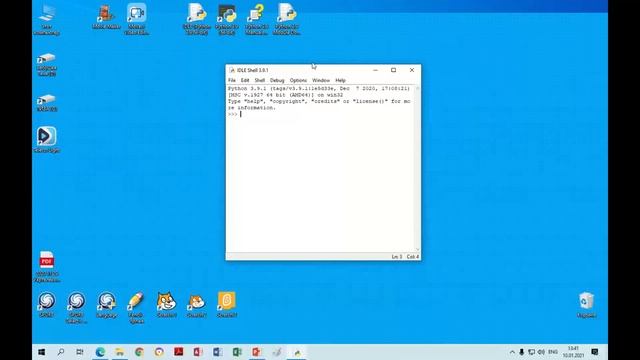Open the taskbar clock and calendar
The height and width of the screenshot is (360, 640).
click(573, 352)
